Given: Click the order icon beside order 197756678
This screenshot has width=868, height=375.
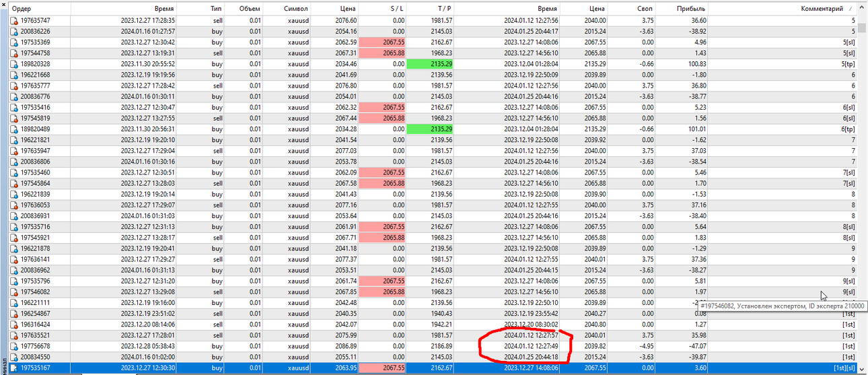Looking at the screenshot, I should coord(14,346).
